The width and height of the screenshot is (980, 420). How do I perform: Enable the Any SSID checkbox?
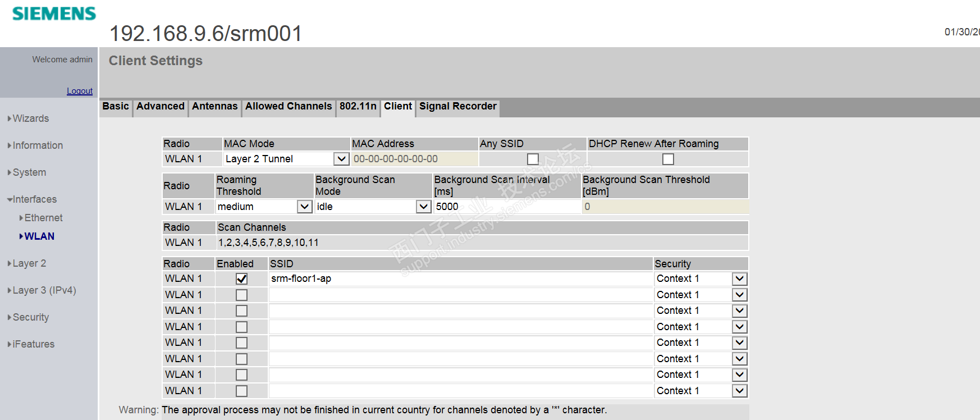click(x=533, y=159)
